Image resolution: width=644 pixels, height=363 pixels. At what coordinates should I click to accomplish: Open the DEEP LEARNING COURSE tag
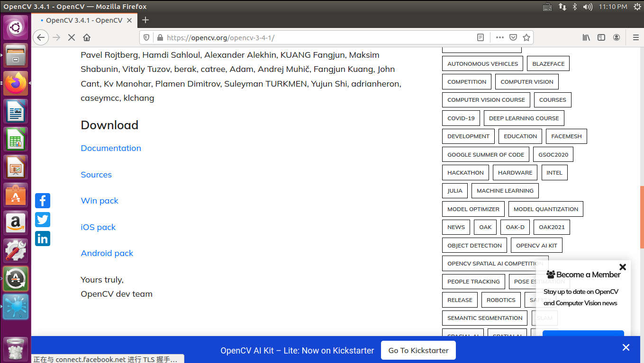524,118
